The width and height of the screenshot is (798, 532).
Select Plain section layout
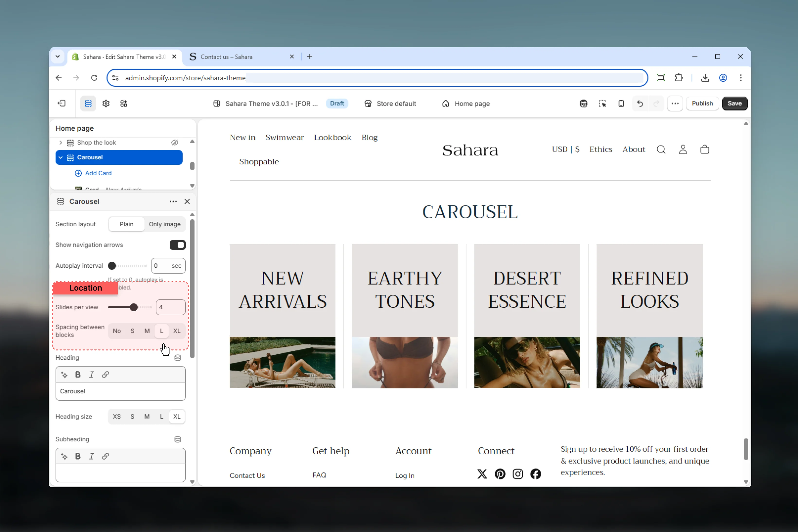click(x=127, y=224)
